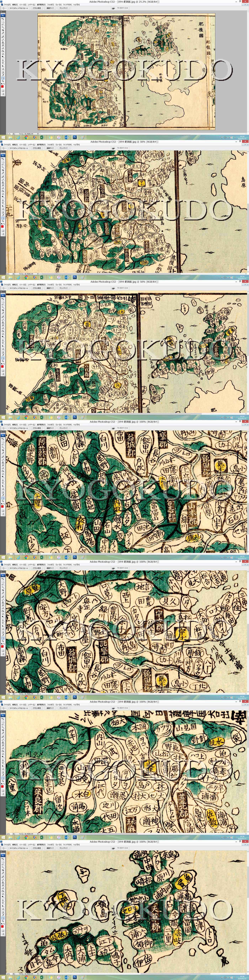
Task: Click ピクセル等倍 button in the 25.2% window
Action: pyautogui.click(x=37, y=8)
